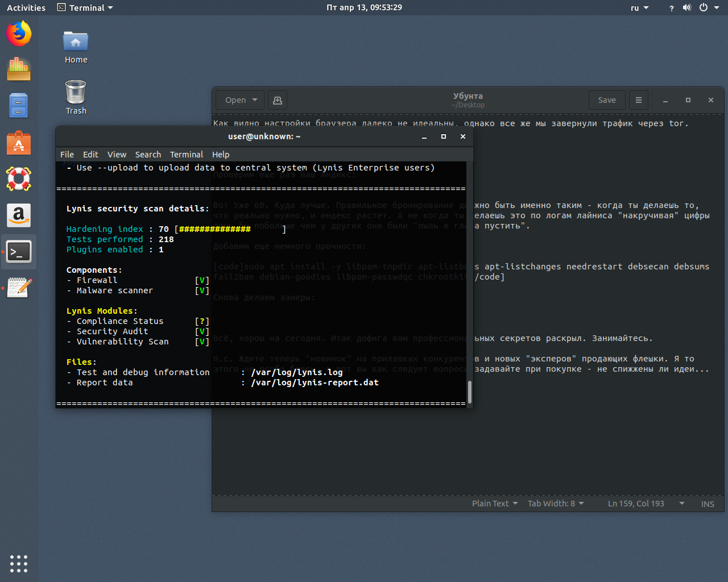The image size is (728, 582).
Task: Open the text editor icon in the dock
Action: [x=19, y=288]
